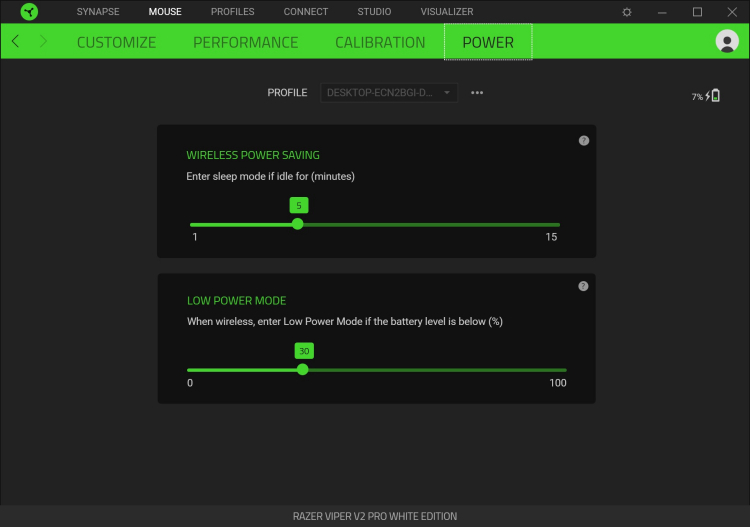Click the sleep mode idle minutes slider handle
This screenshot has height=527, width=750.
coord(298,224)
